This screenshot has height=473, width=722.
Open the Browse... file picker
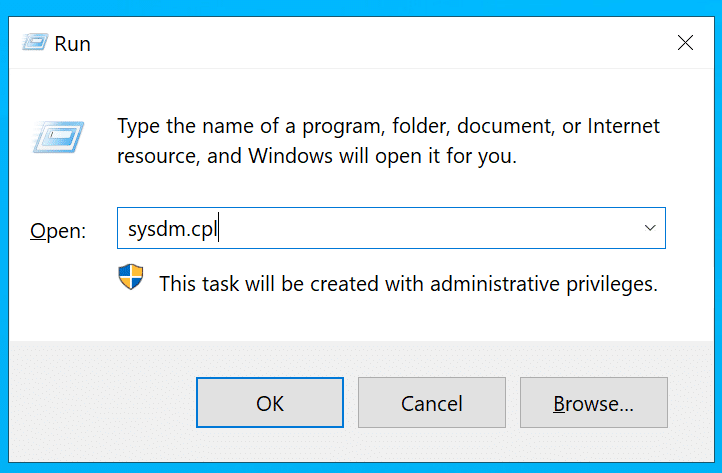pyautogui.click(x=593, y=403)
